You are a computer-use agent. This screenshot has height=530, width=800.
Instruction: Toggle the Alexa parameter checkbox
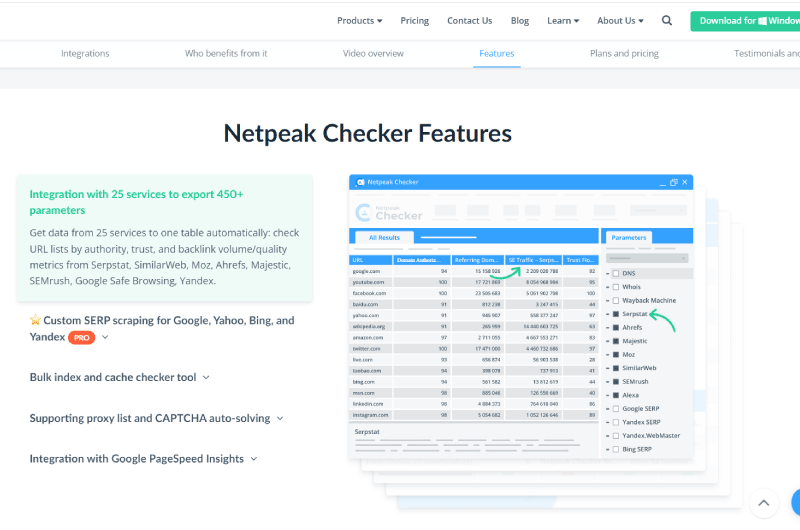[616, 395]
